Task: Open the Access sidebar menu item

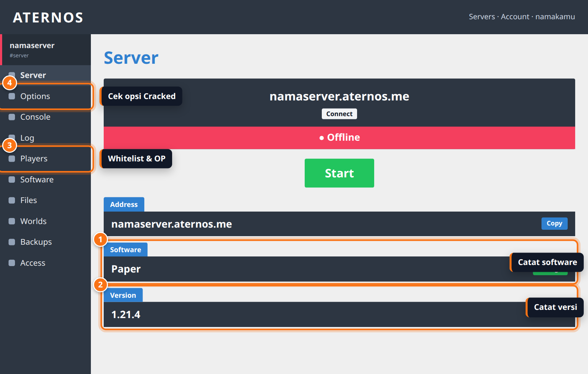Action: tap(45, 263)
